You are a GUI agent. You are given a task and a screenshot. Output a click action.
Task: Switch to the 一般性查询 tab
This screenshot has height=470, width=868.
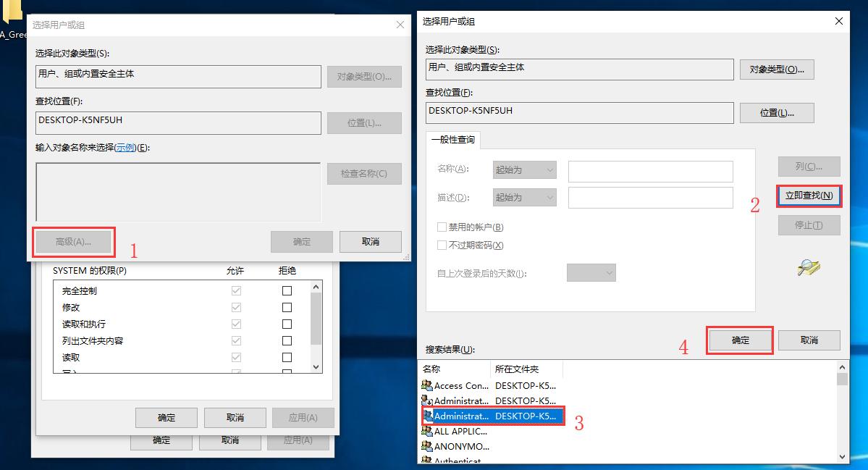click(x=452, y=140)
